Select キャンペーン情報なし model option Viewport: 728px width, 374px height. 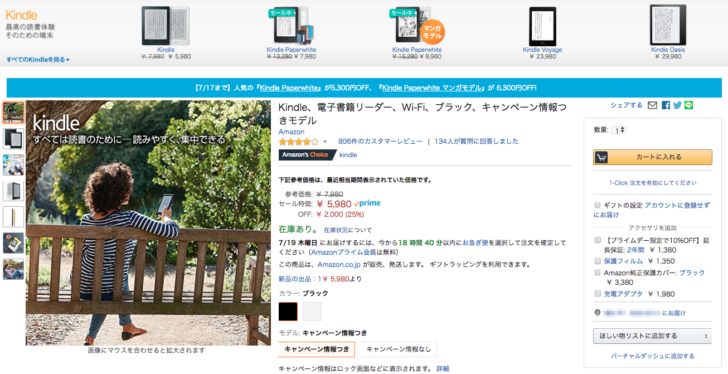click(x=398, y=349)
